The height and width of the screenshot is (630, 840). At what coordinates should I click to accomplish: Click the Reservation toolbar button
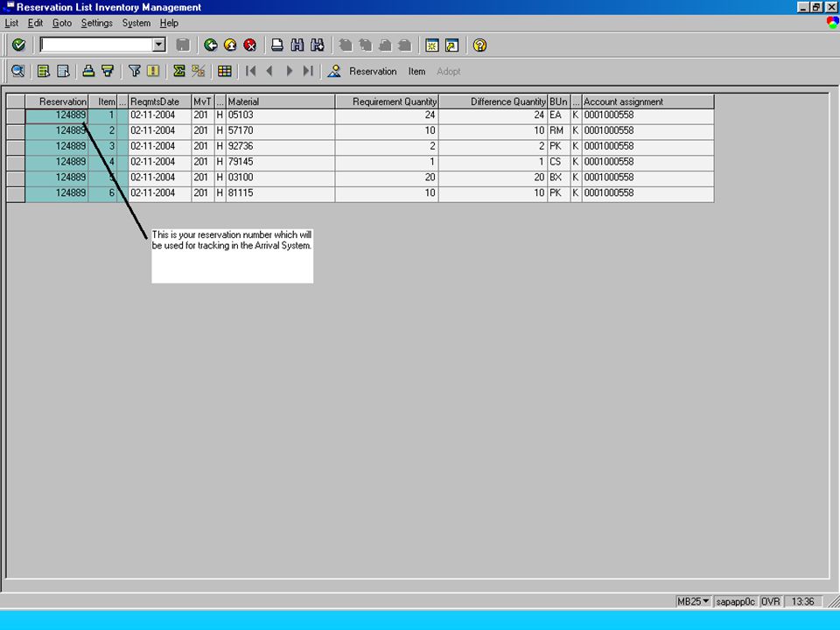coord(373,71)
